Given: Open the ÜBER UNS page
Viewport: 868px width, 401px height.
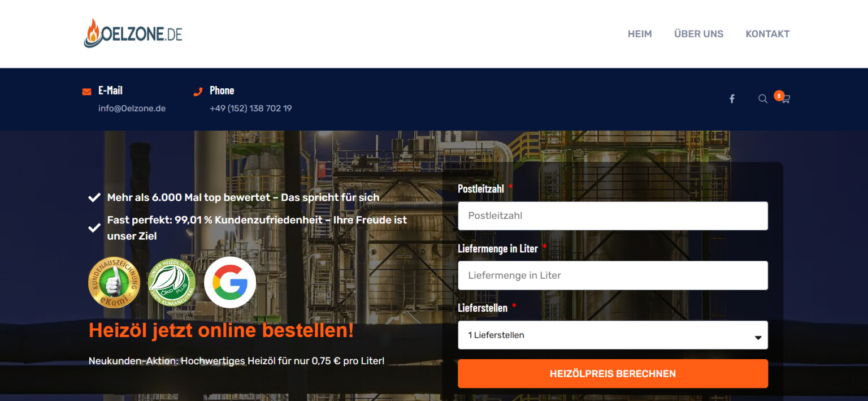Looking at the screenshot, I should pyautogui.click(x=698, y=34).
